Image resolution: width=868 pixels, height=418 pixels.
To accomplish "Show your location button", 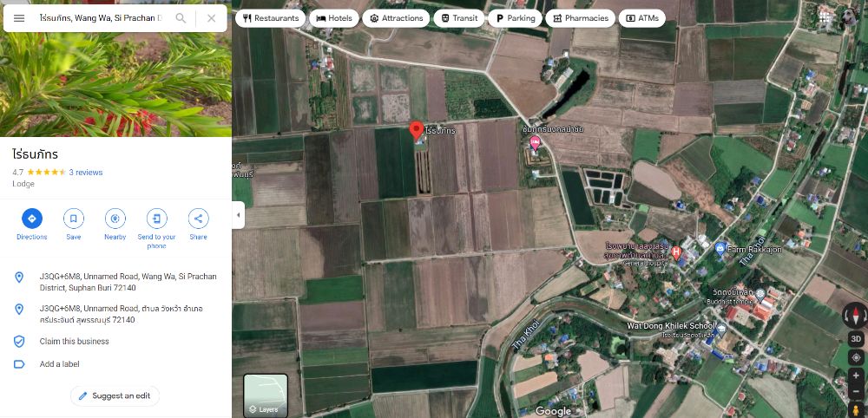I will pos(856,357).
